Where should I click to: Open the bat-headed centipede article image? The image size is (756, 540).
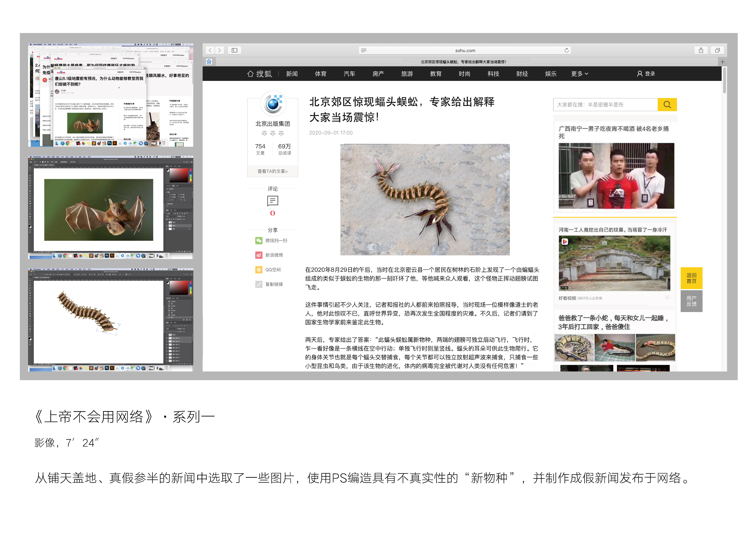(425, 200)
